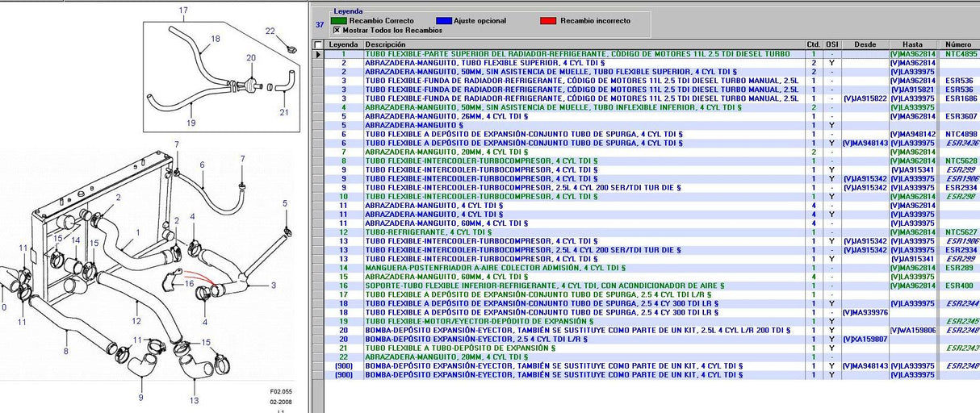
Task: Click the Hasta column header
Action: (x=912, y=44)
